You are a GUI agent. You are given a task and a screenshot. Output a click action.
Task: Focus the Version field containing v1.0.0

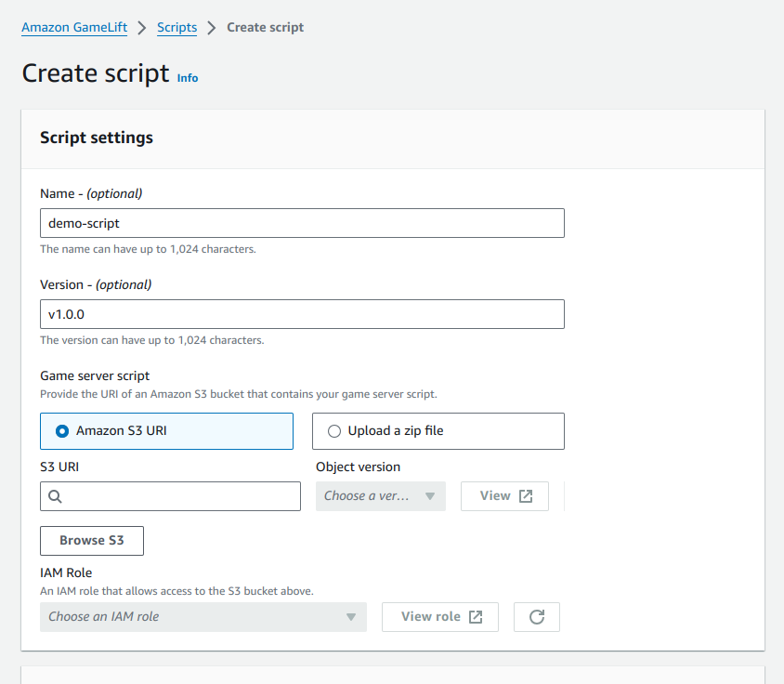(302, 314)
